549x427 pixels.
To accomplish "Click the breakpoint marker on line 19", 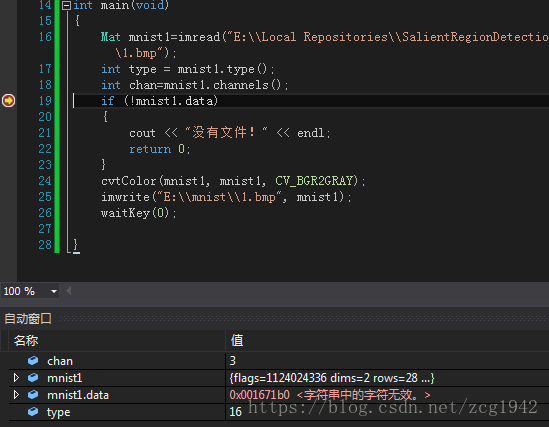I will coord(8,101).
